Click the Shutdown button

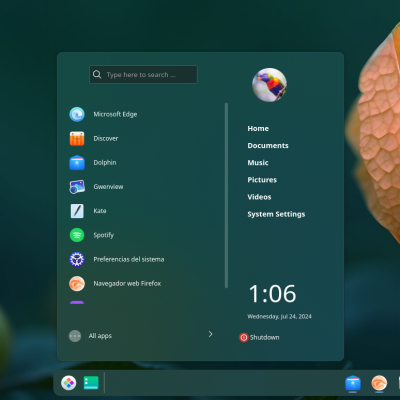click(x=259, y=337)
